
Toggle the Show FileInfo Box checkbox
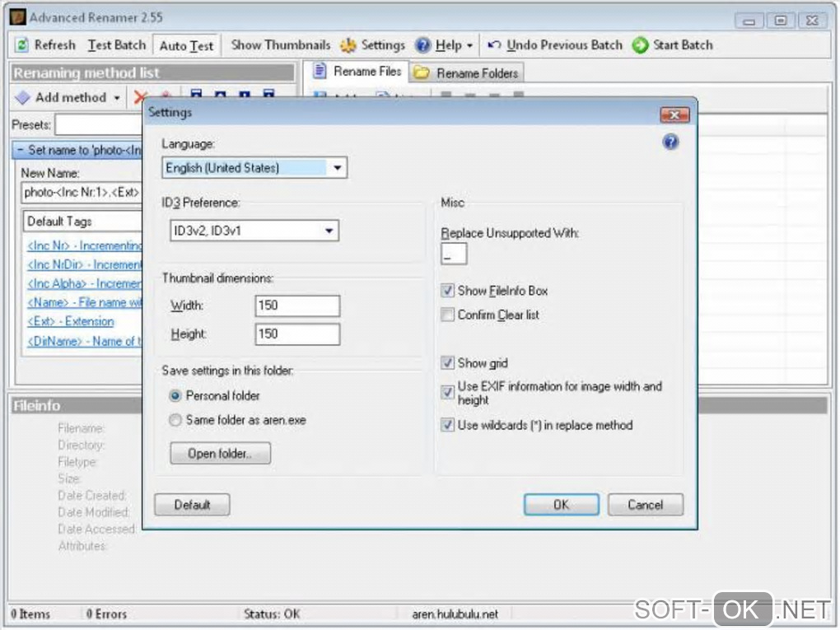447,291
